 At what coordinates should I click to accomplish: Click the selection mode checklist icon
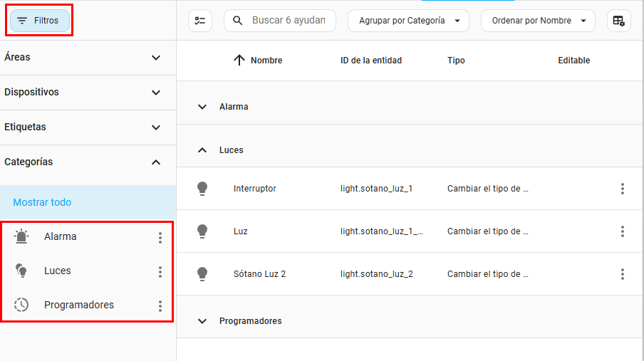click(200, 21)
